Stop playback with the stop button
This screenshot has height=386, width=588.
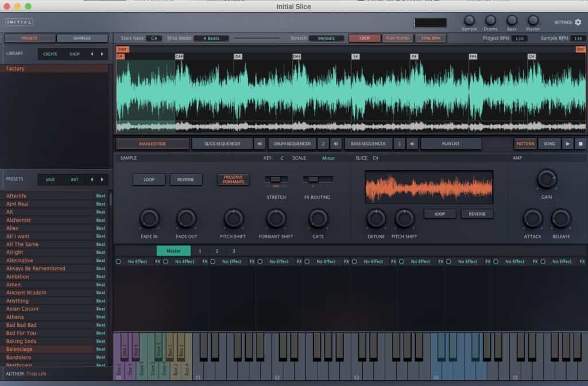coord(581,144)
